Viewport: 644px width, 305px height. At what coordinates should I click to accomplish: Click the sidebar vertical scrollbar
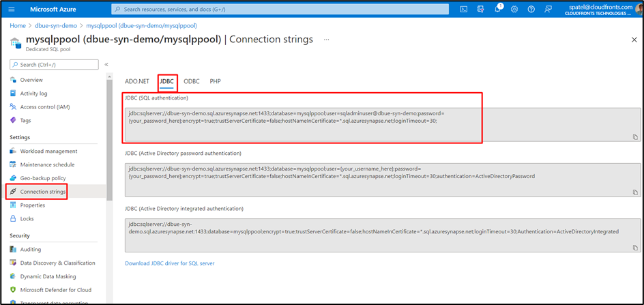click(x=109, y=140)
